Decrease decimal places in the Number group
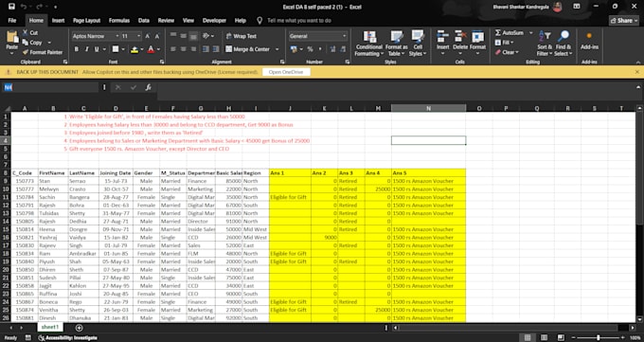The width and height of the screenshot is (644, 342). [x=343, y=49]
